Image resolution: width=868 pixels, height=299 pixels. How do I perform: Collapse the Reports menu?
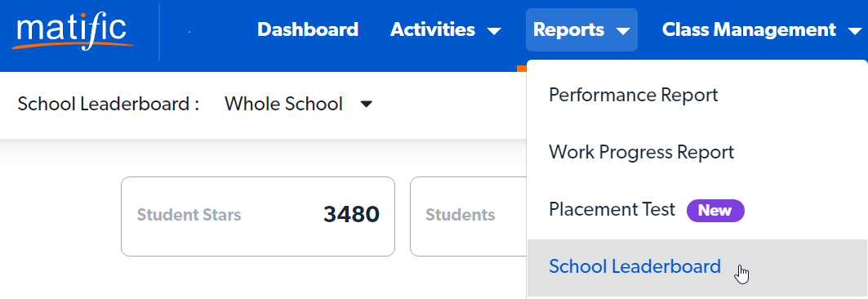[581, 30]
